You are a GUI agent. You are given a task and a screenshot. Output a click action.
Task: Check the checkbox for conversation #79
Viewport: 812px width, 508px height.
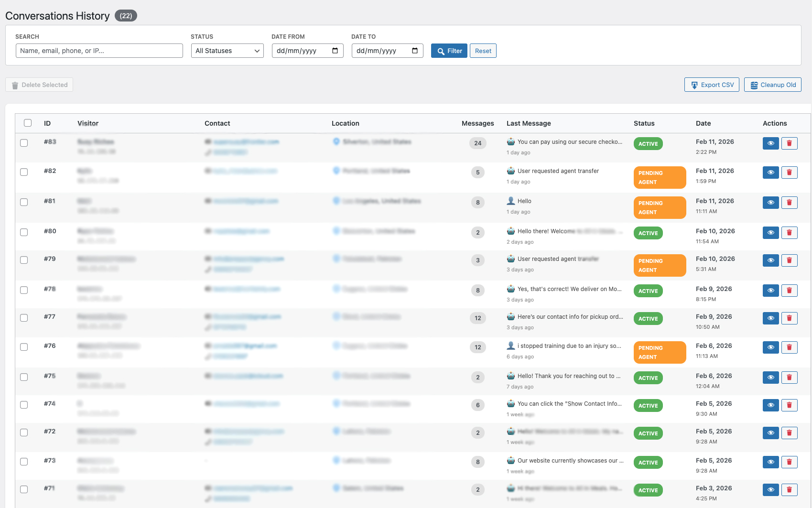coord(24,260)
